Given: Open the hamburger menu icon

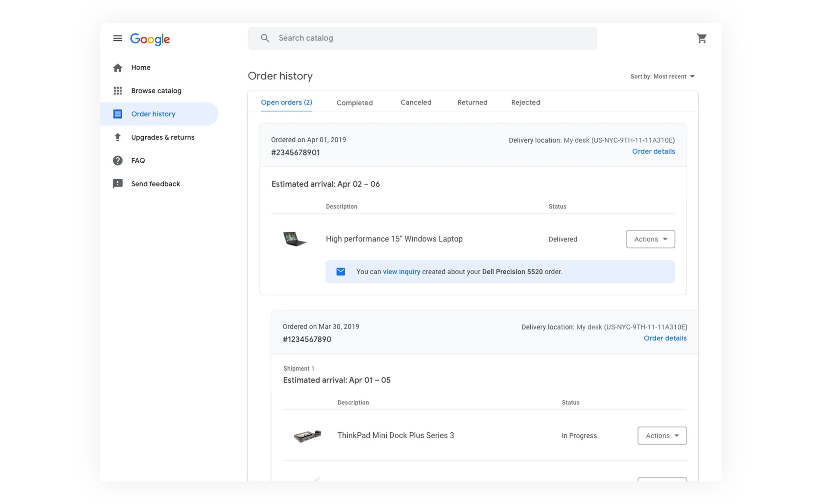Looking at the screenshot, I should (117, 38).
